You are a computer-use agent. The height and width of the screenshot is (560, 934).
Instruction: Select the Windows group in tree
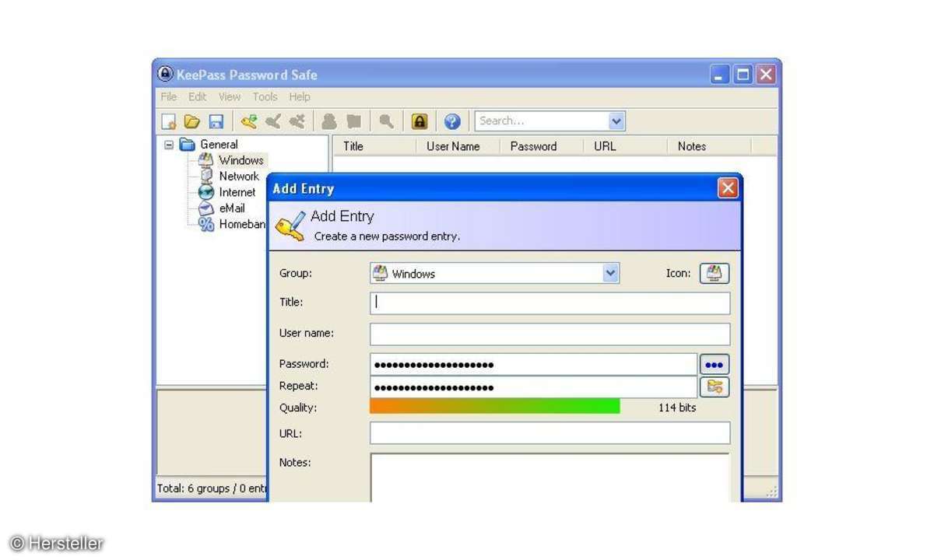pyautogui.click(x=241, y=160)
